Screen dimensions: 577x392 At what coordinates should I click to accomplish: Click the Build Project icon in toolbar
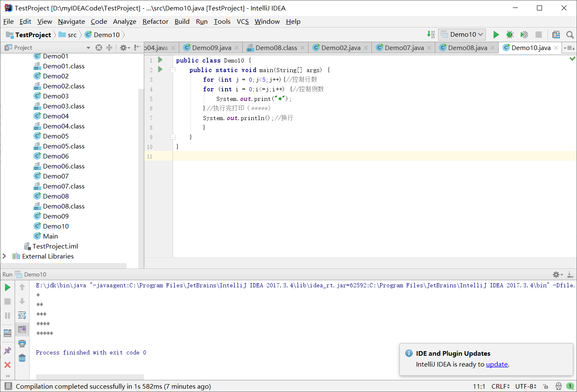click(x=431, y=35)
